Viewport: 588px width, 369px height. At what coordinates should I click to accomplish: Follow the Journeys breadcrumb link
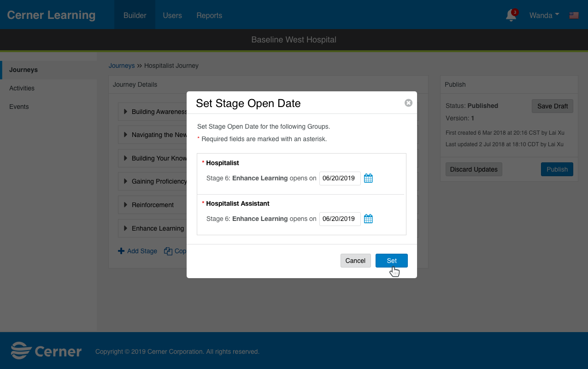(122, 65)
